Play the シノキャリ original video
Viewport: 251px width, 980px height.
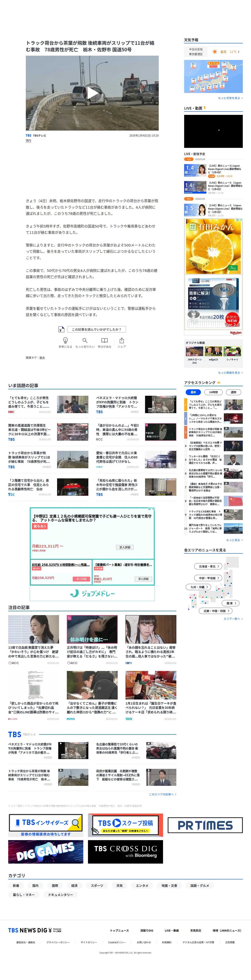pos(232,351)
